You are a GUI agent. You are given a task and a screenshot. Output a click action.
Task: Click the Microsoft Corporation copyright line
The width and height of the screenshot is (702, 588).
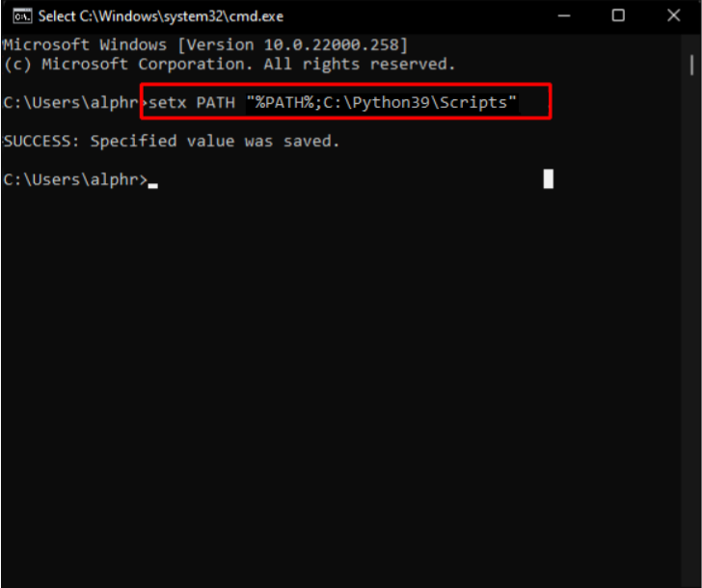coord(229,64)
